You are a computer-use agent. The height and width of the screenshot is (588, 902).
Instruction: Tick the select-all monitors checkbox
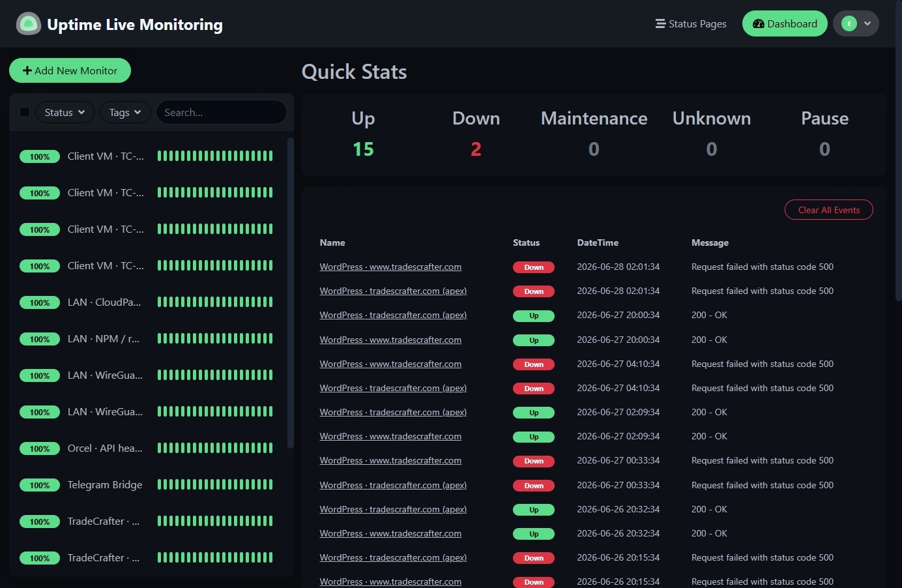(x=25, y=112)
